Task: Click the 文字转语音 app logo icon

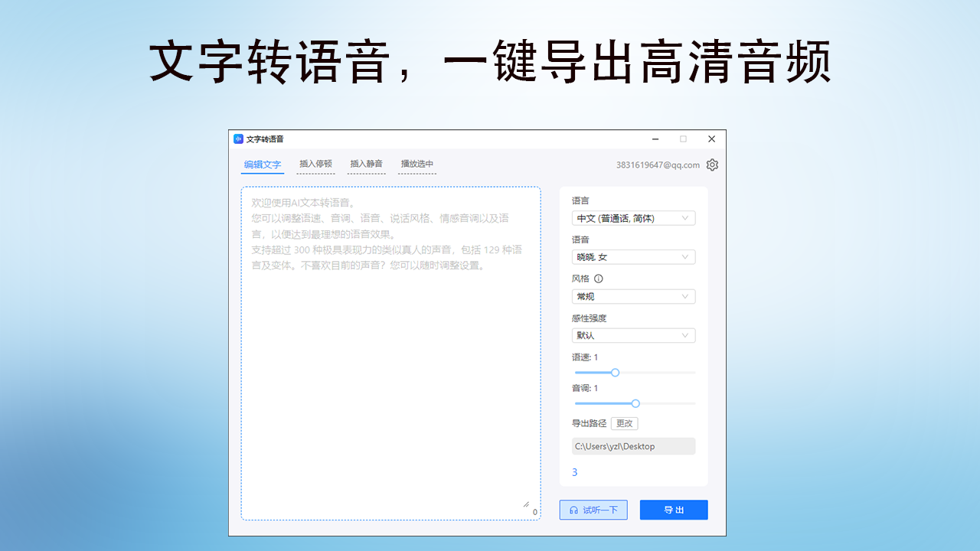Action: point(238,139)
